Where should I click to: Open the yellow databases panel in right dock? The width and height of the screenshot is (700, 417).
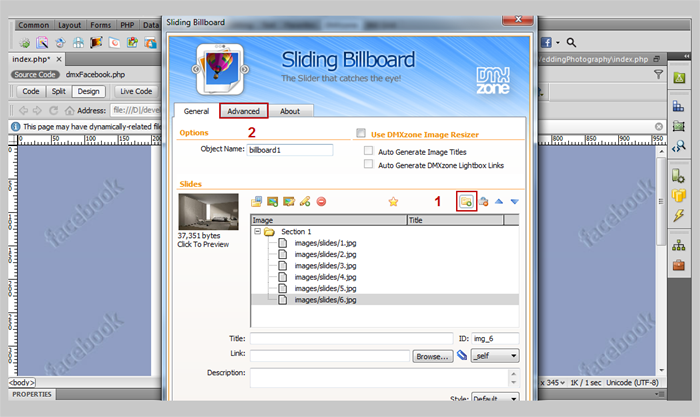point(679,195)
